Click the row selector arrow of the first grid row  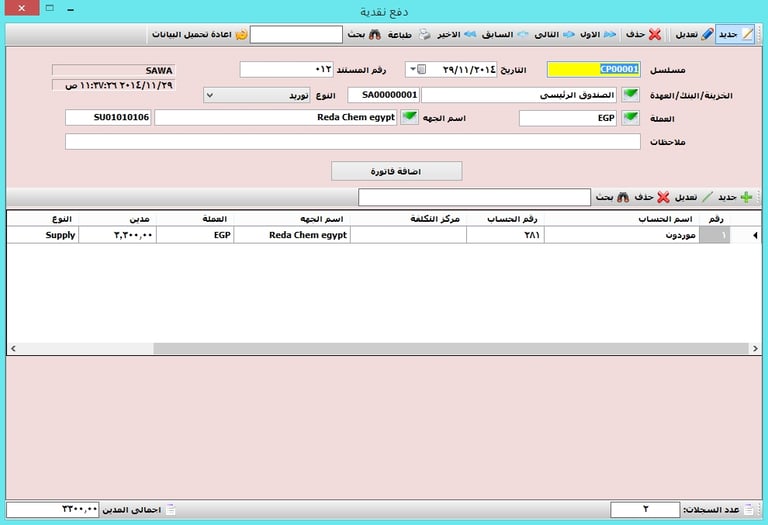point(754,236)
